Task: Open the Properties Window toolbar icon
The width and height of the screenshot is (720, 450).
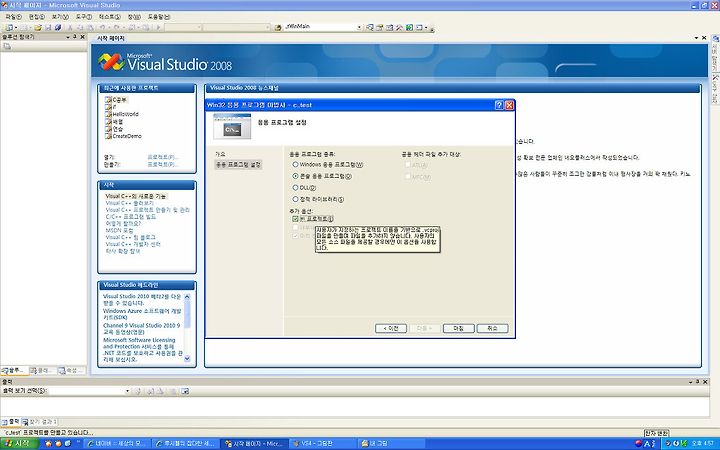Action: (380, 28)
